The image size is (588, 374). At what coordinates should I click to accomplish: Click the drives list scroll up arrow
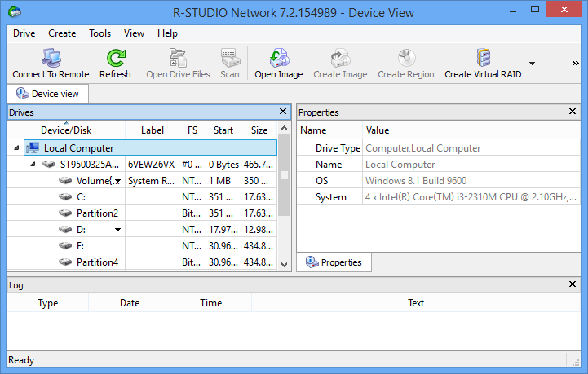(285, 128)
